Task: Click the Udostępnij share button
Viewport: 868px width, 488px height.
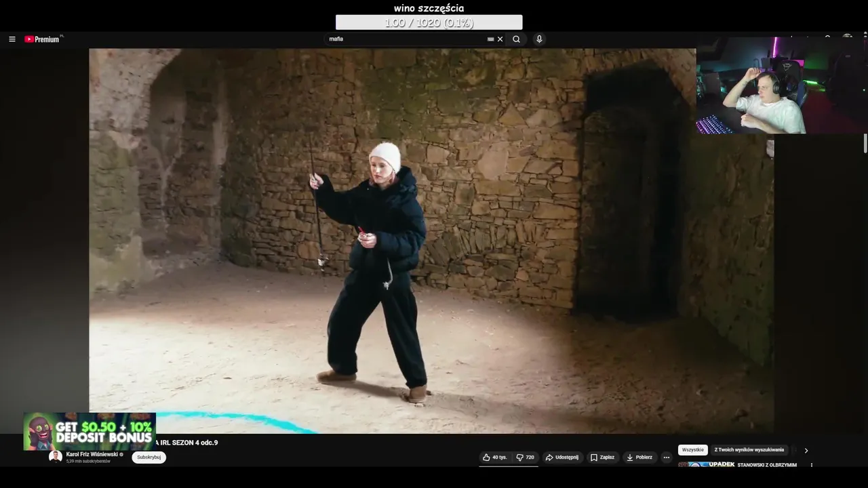Action: [x=562, y=457]
